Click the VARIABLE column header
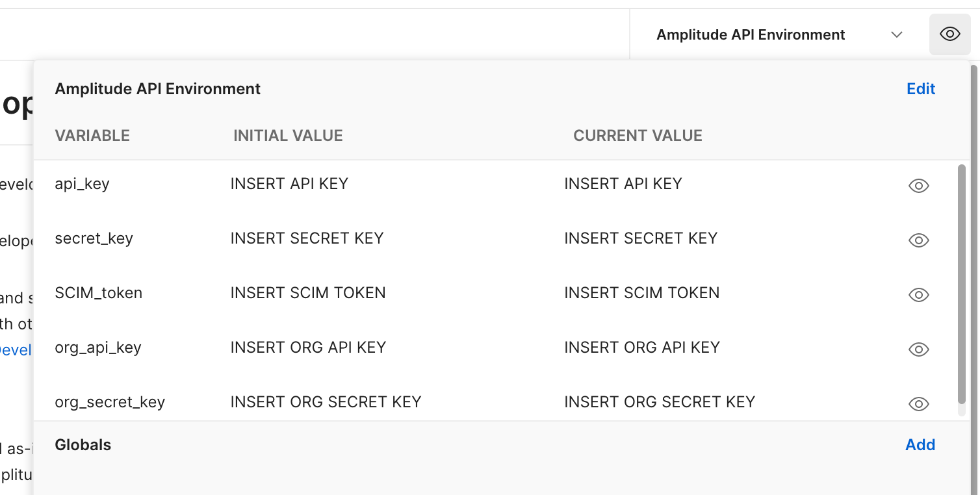Viewport: 980px width, 495px height. tap(92, 136)
